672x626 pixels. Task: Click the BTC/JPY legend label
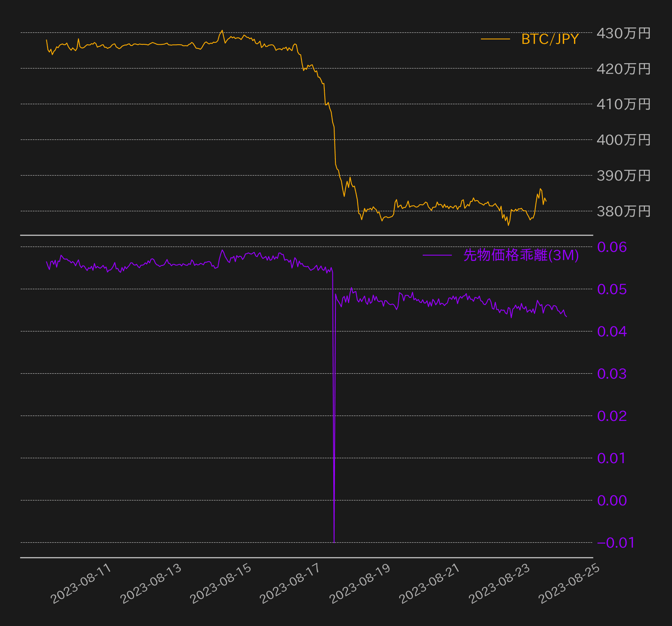pos(550,39)
